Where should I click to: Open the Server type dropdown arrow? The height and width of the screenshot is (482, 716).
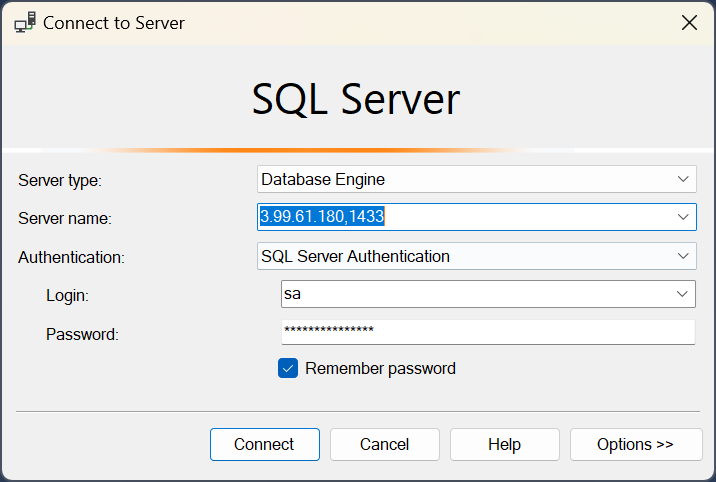tap(684, 179)
